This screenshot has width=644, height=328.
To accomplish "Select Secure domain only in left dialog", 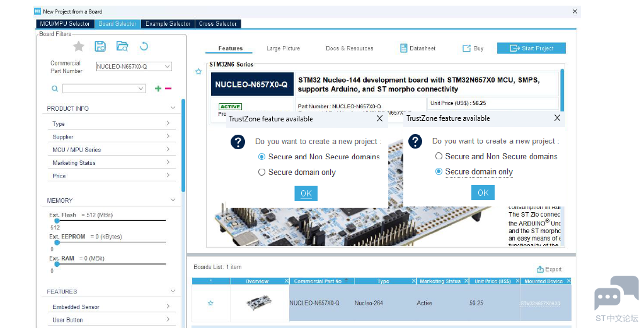I will point(262,172).
